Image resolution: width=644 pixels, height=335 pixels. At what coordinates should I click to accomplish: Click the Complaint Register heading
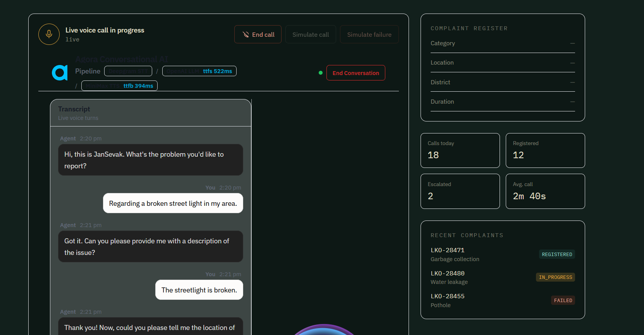[x=469, y=28]
